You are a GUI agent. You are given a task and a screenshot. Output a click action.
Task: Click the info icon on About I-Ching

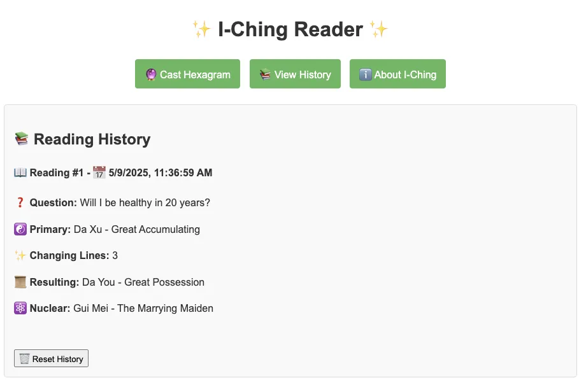coord(365,74)
